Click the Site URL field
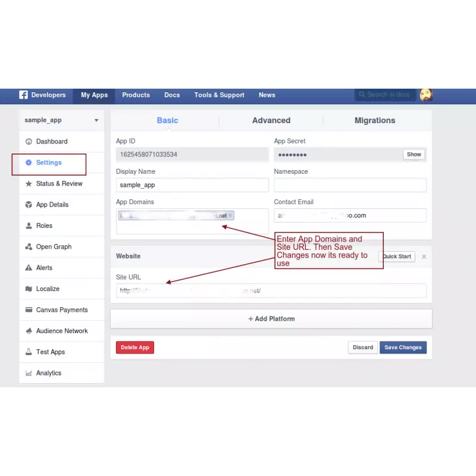 click(271, 290)
